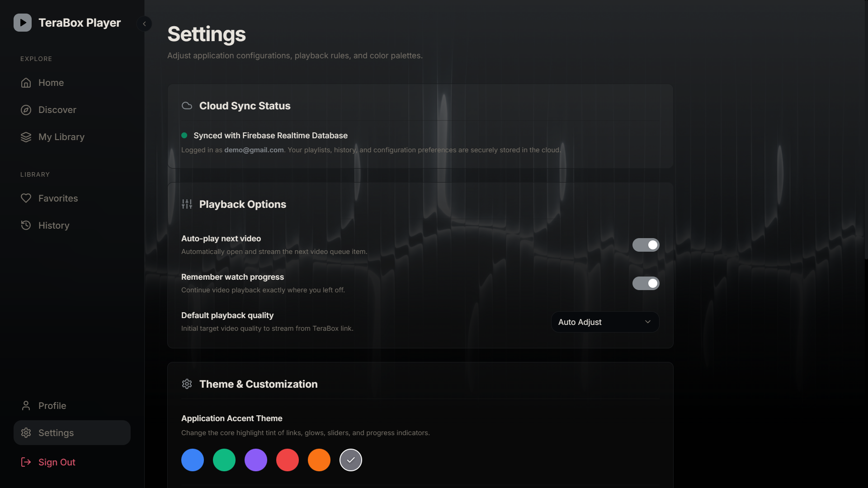The height and width of the screenshot is (488, 868).
Task: Open the Favorites menu label
Action: (58, 198)
